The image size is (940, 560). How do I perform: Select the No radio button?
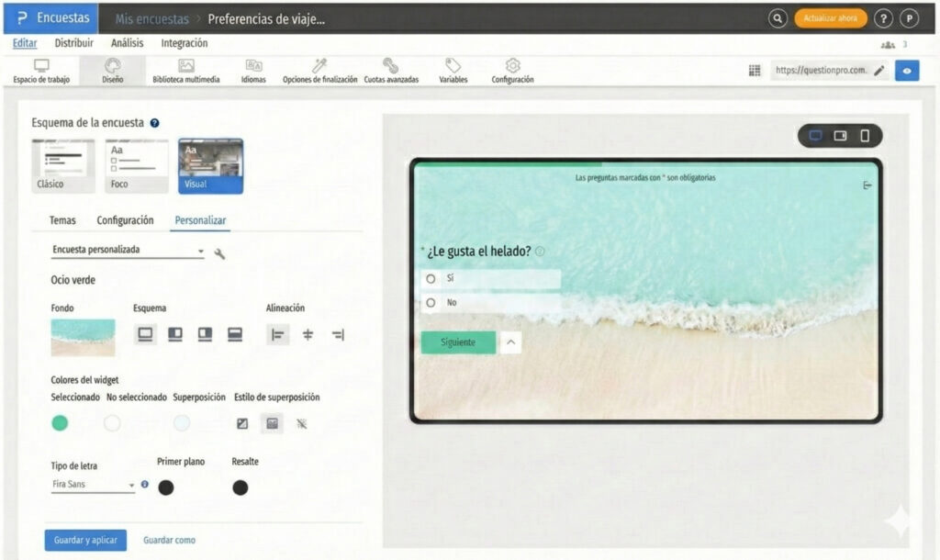pyautogui.click(x=429, y=301)
